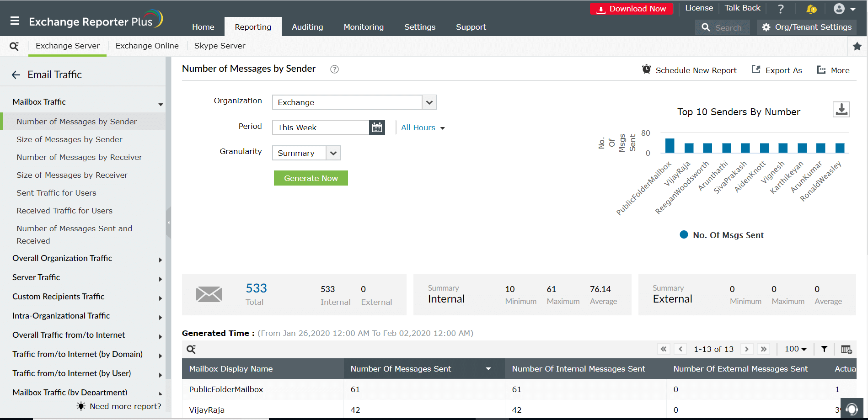The height and width of the screenshot is (420, 868).
Task: Open help question mark icon
Action: pos(781,9)
